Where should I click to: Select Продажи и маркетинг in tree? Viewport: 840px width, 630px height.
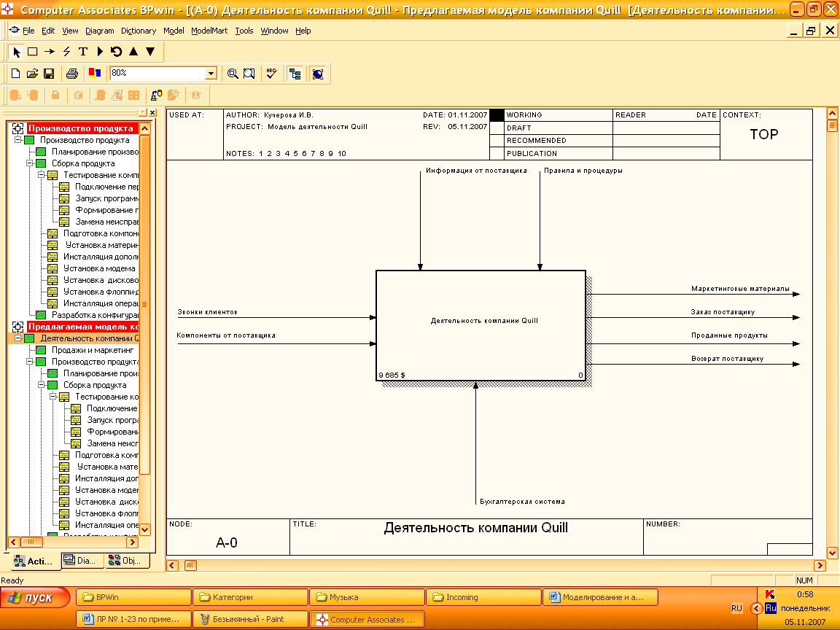[93, 350]
